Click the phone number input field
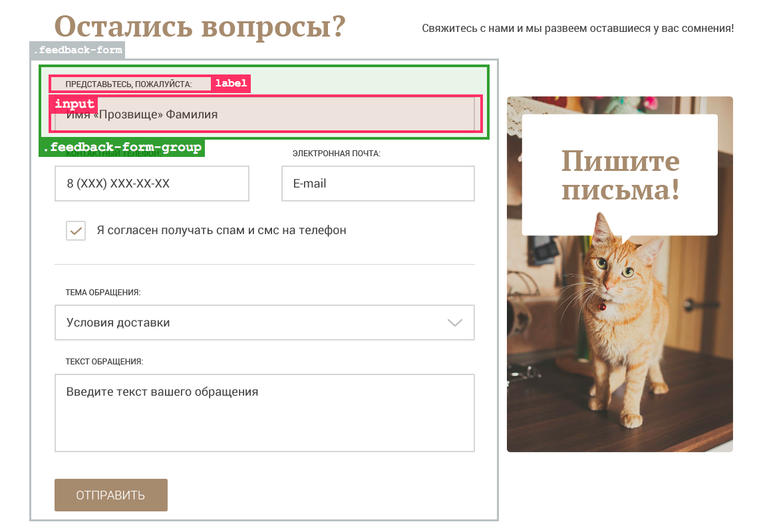This screenshot has height=532, width=765. tap(152, 184)
